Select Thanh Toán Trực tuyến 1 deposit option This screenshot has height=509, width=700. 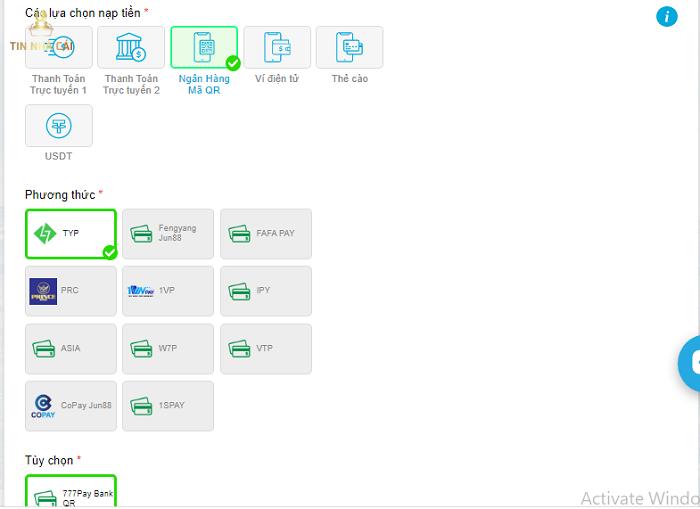pos(59,47)
